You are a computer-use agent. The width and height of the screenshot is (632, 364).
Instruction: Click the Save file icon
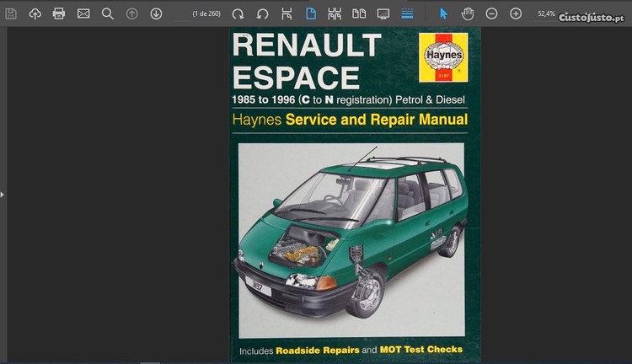pos(11,13)
